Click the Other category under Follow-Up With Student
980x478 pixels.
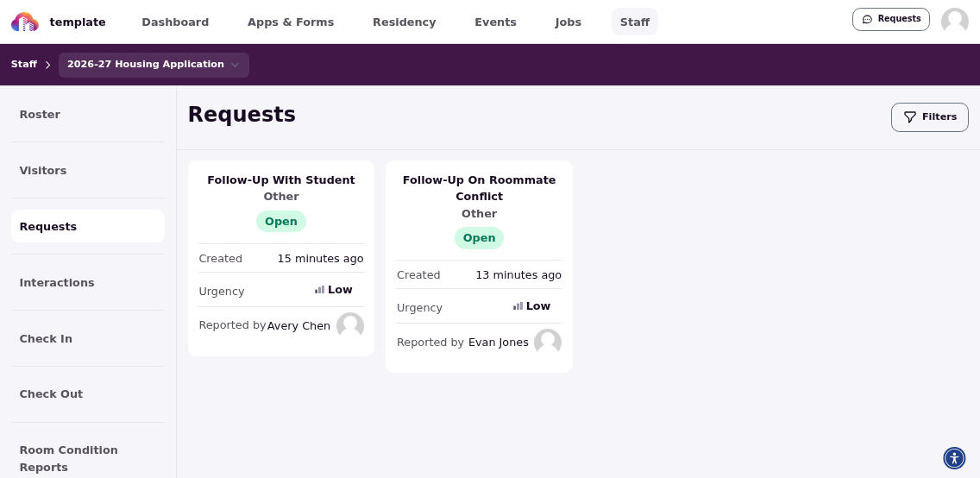281,197
